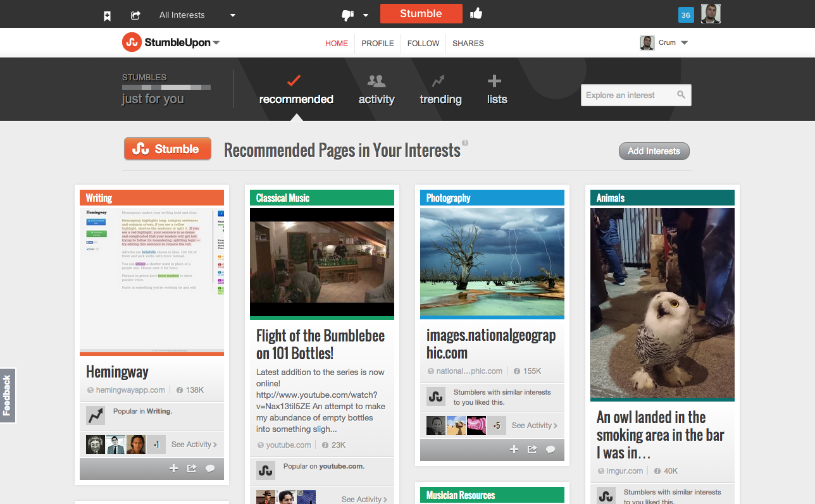Open the Hemingway app screenshot thumbnail
The image size is (815, 504).
[x=152, y=279]
